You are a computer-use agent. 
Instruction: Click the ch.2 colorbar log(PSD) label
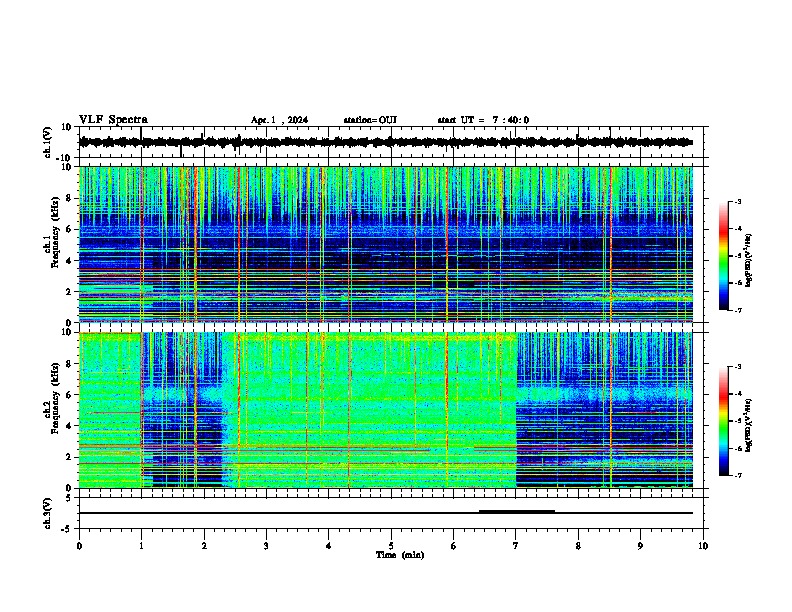[x=749, y=425]
